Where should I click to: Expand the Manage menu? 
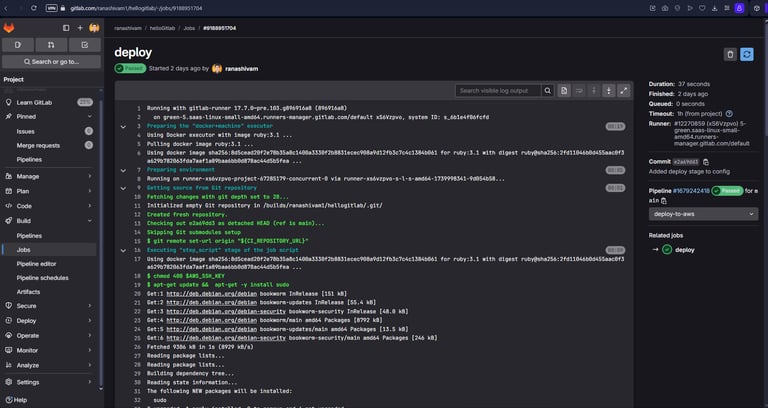click(48, 176)
